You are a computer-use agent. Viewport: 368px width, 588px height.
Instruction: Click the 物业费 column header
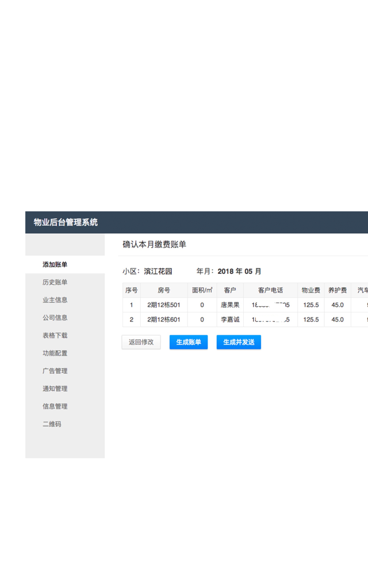(x=310, y=291)
